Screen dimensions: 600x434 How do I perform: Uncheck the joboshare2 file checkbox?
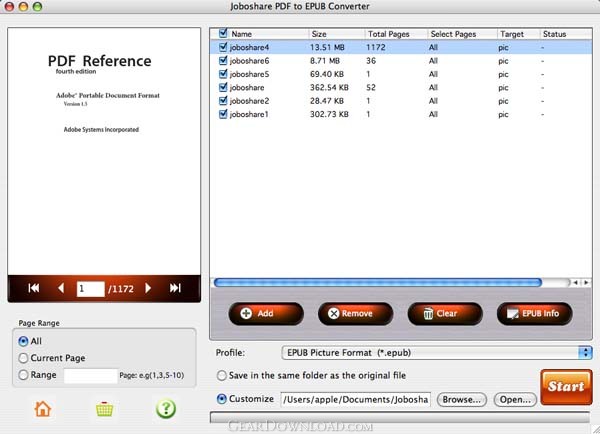(x=223, y=100)
